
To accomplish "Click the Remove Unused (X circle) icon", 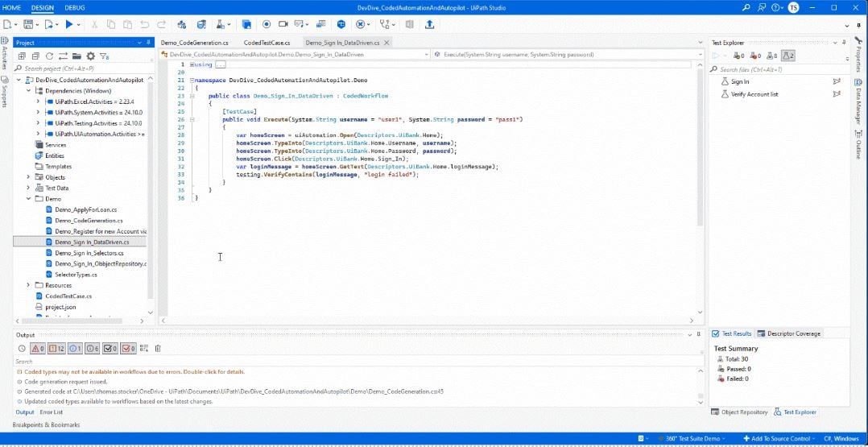I will pyautogui.click(x=361, y=24).
